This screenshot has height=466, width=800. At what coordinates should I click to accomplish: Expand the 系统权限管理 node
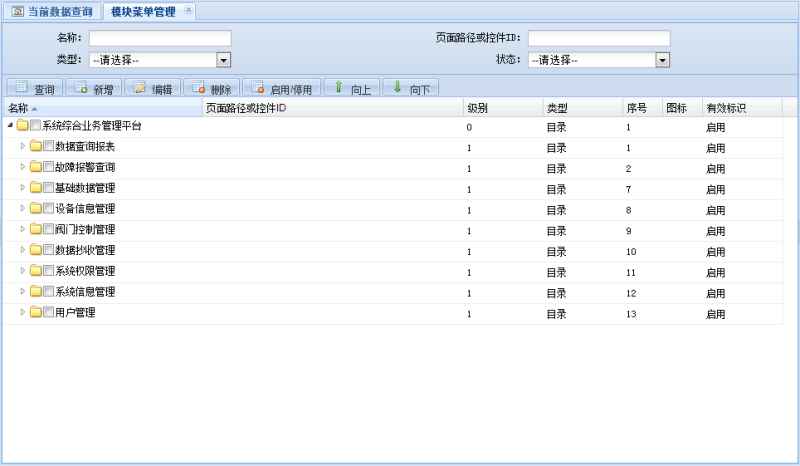22,271
